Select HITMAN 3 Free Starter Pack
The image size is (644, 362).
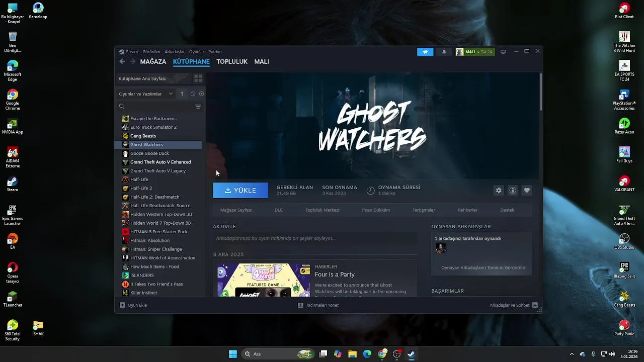pyautogui.click(x=158, y=232)
